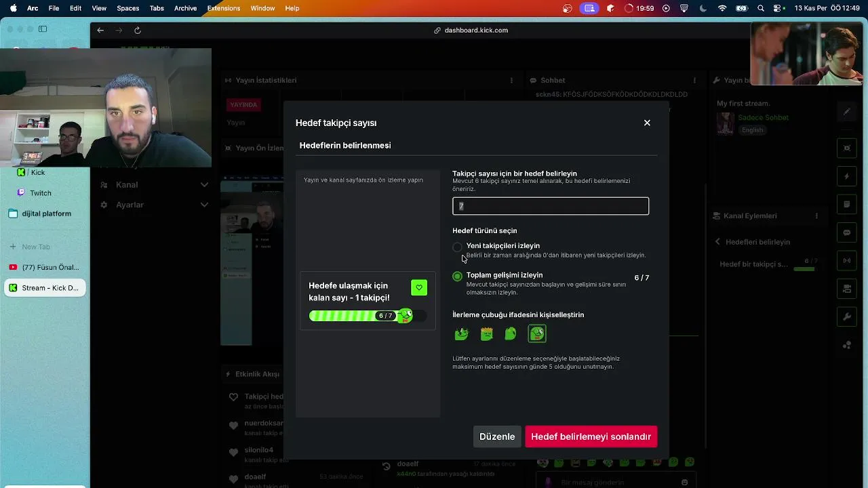
Task: Click the Sadece Sohbet category link
Action: pos(764,117)
